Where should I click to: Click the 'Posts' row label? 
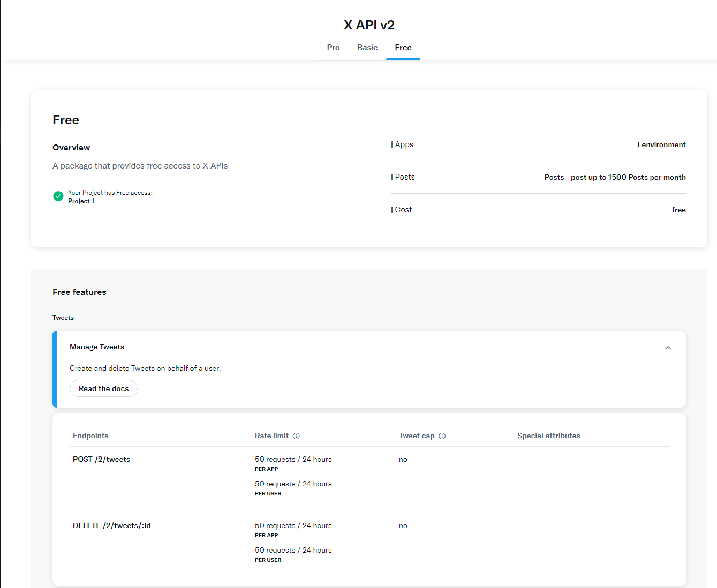tap(405, 177)
